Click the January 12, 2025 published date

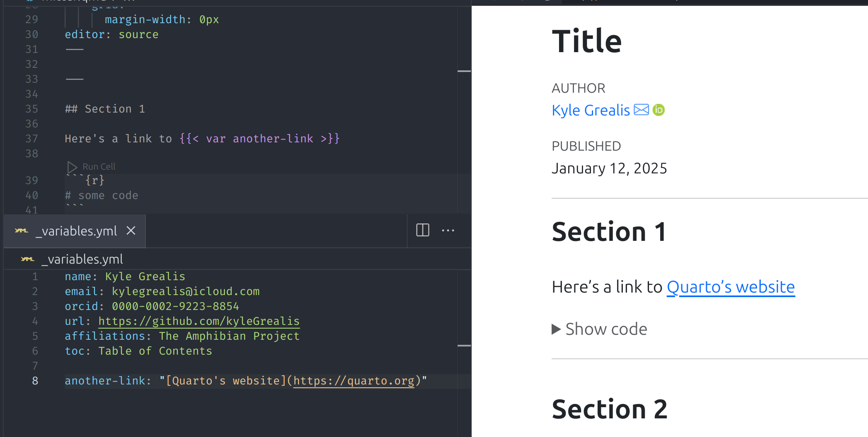point(609,168)
